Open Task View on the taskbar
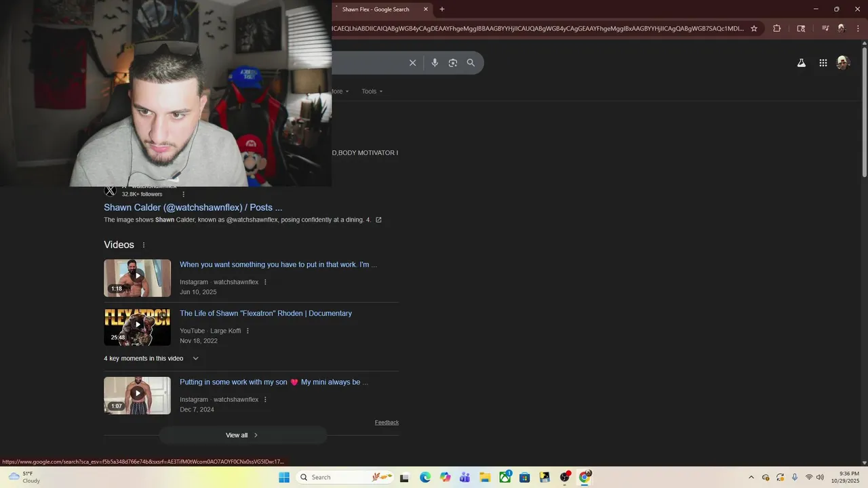868x488 pixels. pos(404,477)
